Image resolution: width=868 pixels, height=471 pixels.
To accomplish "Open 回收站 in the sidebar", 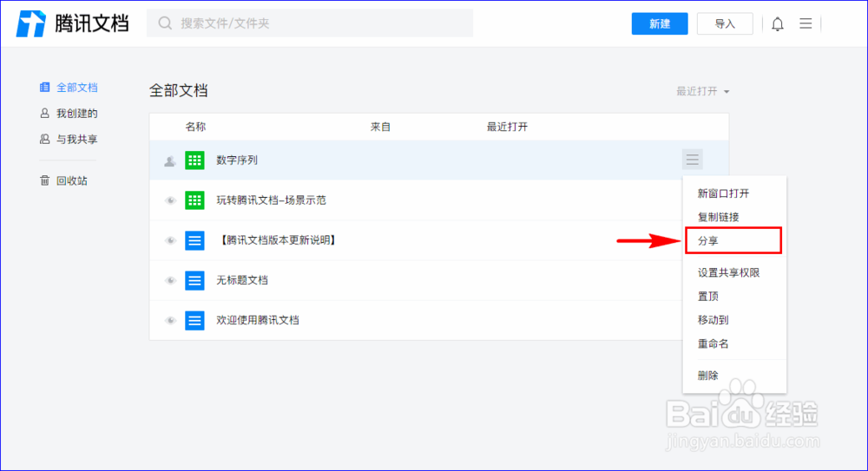I will click(x=72, y=180).
